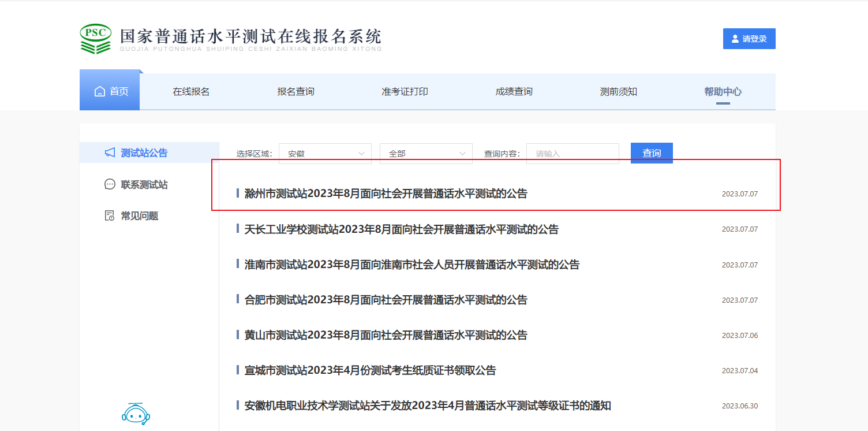Image resolution: width=868 pixels, height=431 pixels.
Task: Click the home icon in 首页 tab
Action: click(100, 92)
